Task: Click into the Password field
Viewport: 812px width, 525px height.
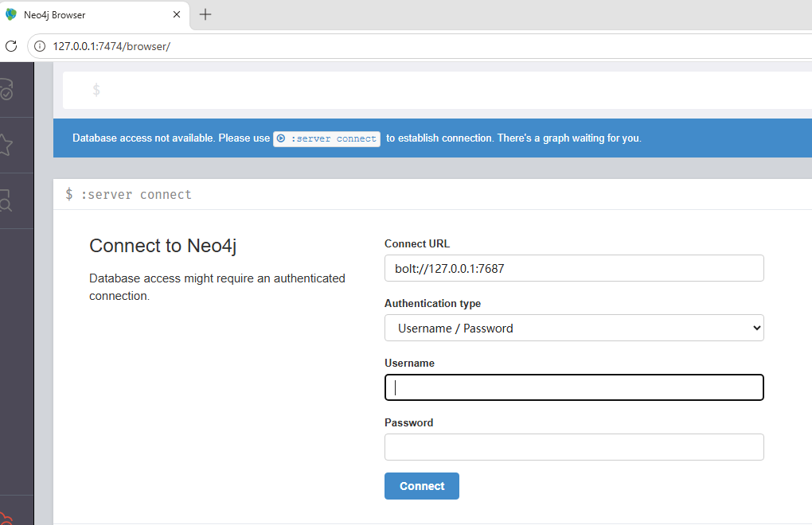Action: (x=573, y=447)
